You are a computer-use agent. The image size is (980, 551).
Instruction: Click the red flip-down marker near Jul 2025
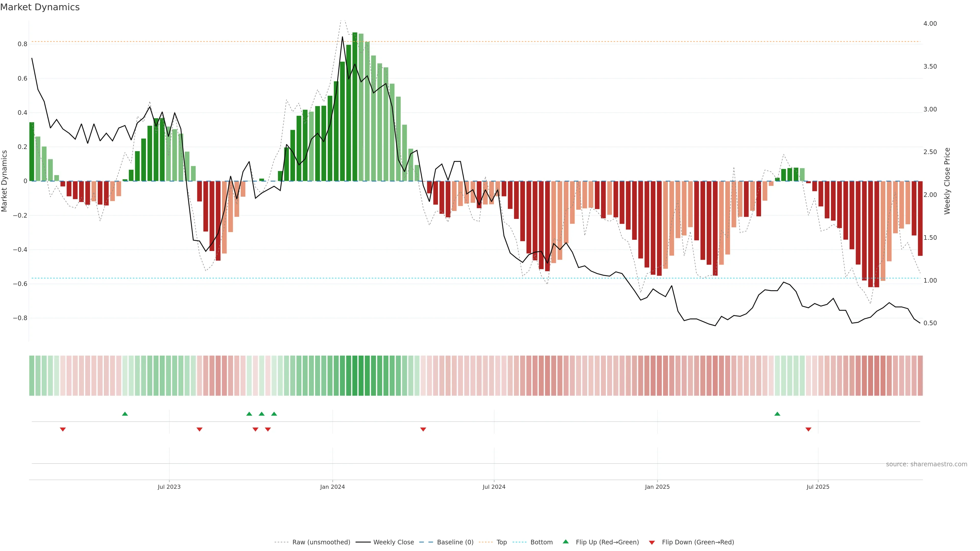(808, 429)
